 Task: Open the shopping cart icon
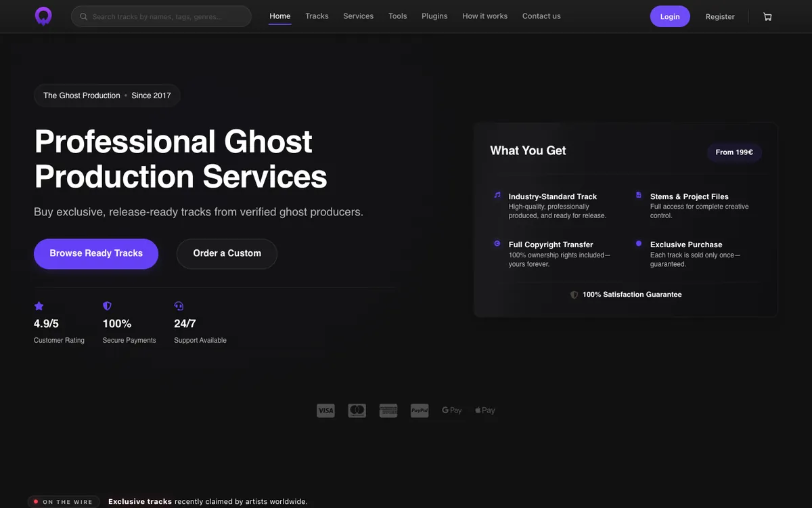coord(767,16)
